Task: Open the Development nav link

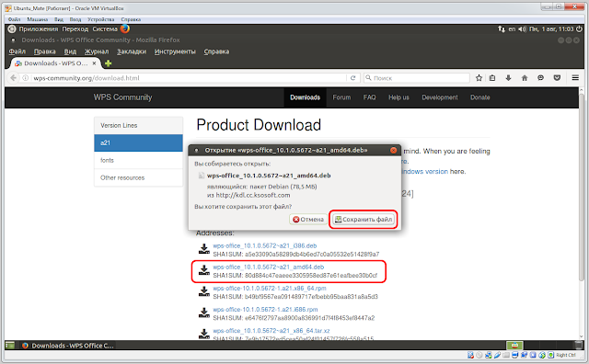Action: pos(440,97)
